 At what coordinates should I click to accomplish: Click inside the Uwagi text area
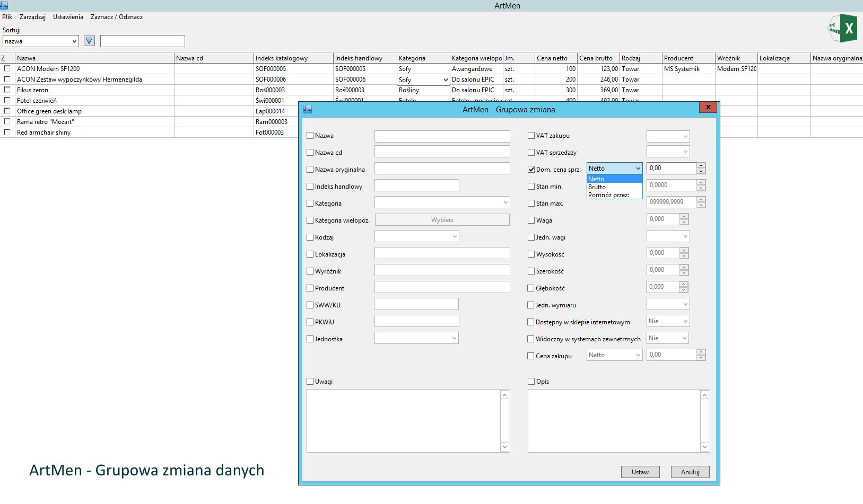(404, 421)
